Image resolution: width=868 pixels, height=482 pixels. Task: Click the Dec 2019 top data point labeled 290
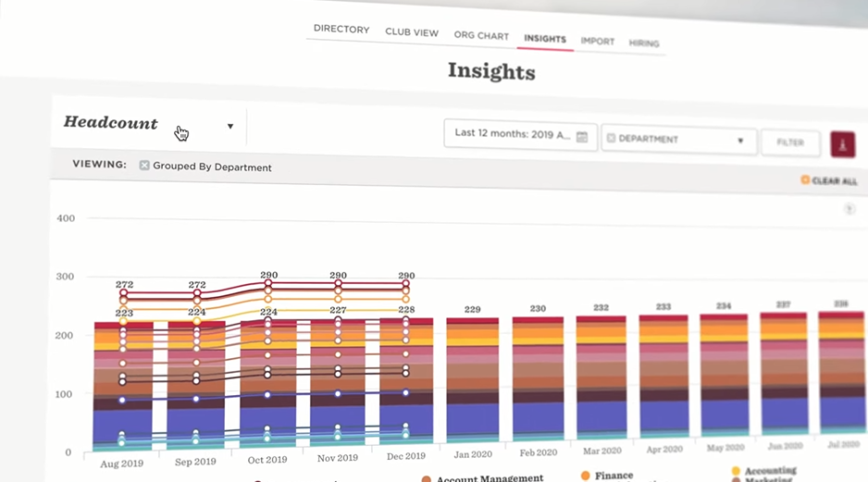tap(405, 284)
